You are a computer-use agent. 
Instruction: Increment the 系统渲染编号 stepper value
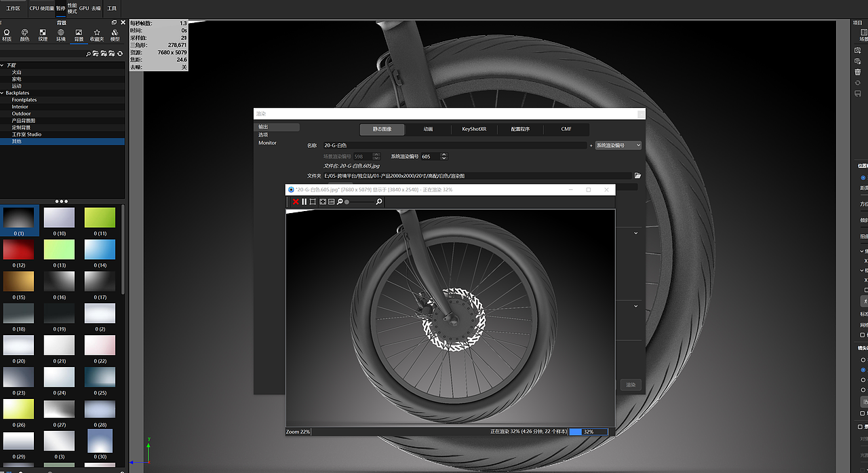click(444, 155)
